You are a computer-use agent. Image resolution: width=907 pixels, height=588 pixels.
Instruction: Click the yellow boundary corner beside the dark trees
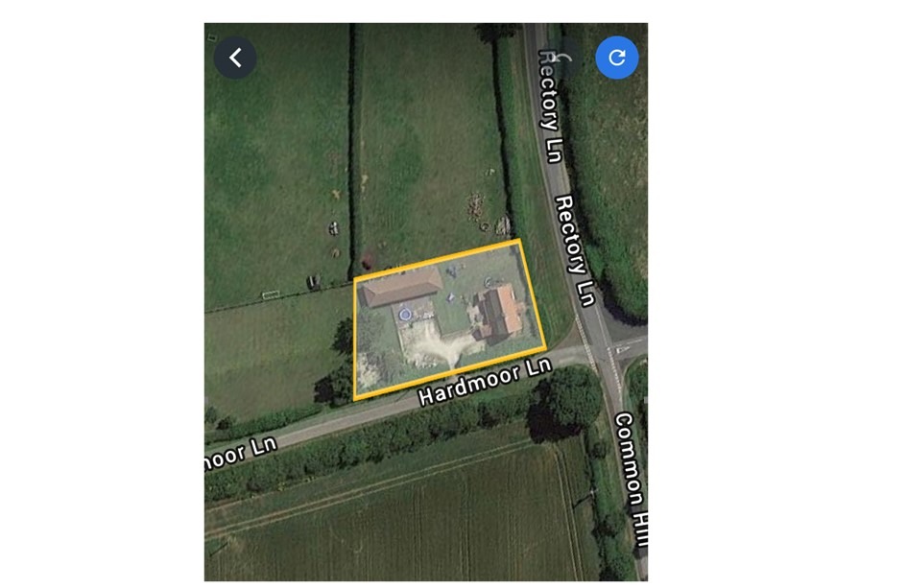click(x=354, y=398)
